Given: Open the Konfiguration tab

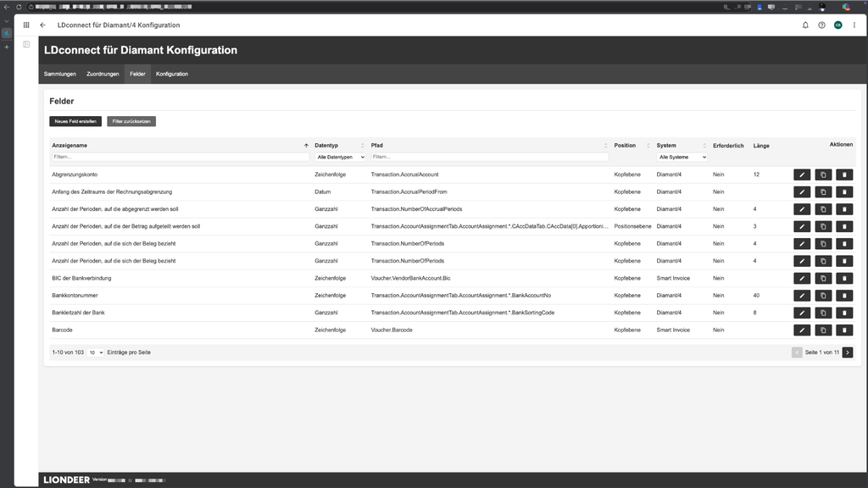Looking at the screenshot, I should pyautogui.click(x=171, y=74).
